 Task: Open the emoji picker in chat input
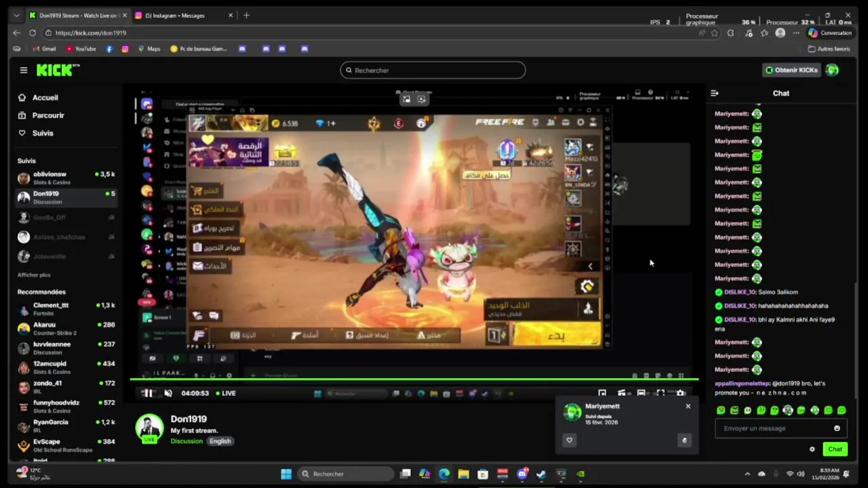pos(837,428)
